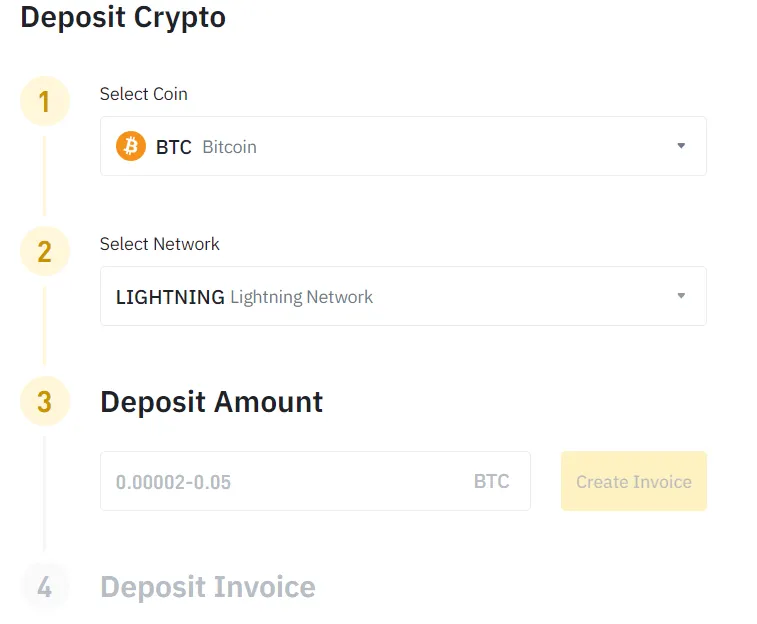
Task: Click the grey Bitcoin name text
Action: (229, 147)
